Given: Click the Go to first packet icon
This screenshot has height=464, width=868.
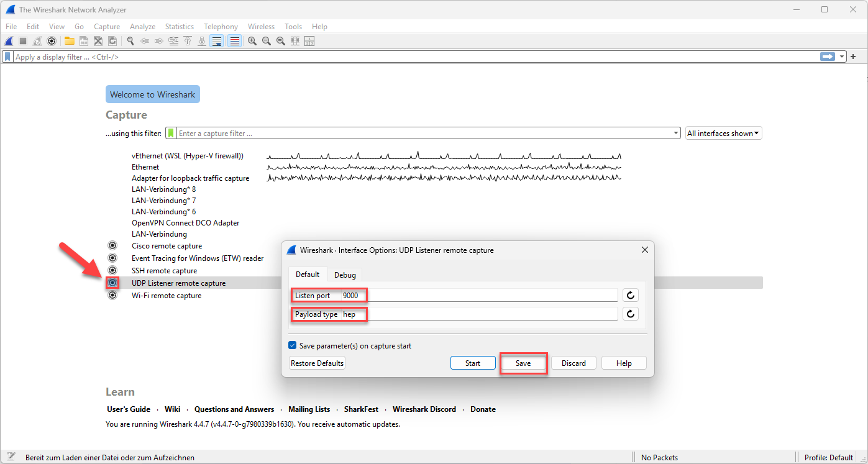Looking at the screenshot, I should 188,41.
